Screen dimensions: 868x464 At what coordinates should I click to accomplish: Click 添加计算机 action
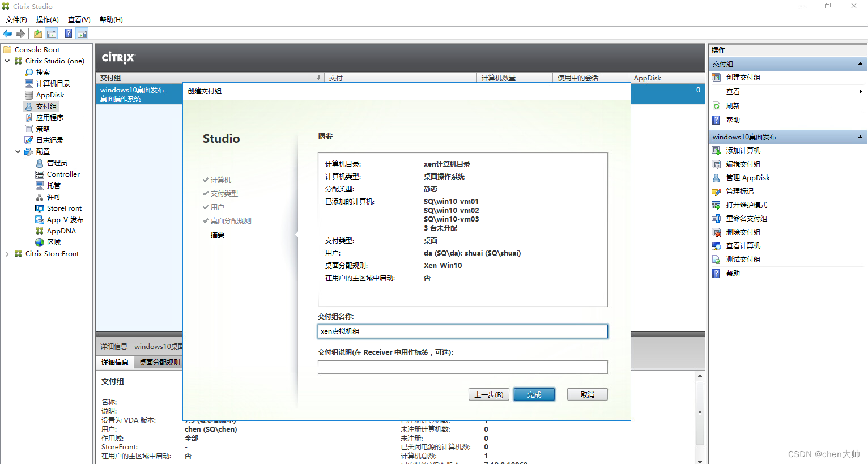pyautogui.click(x=743, y=151)
